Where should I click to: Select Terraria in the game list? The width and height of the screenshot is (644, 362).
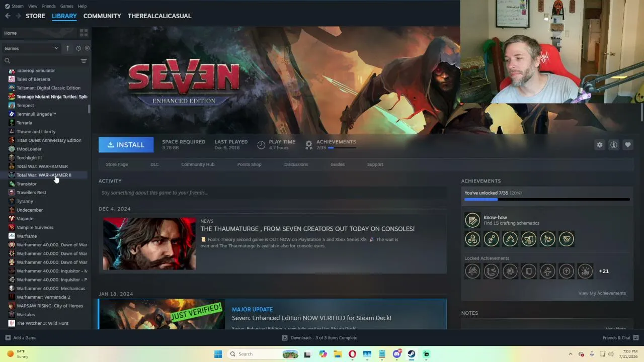24,123
